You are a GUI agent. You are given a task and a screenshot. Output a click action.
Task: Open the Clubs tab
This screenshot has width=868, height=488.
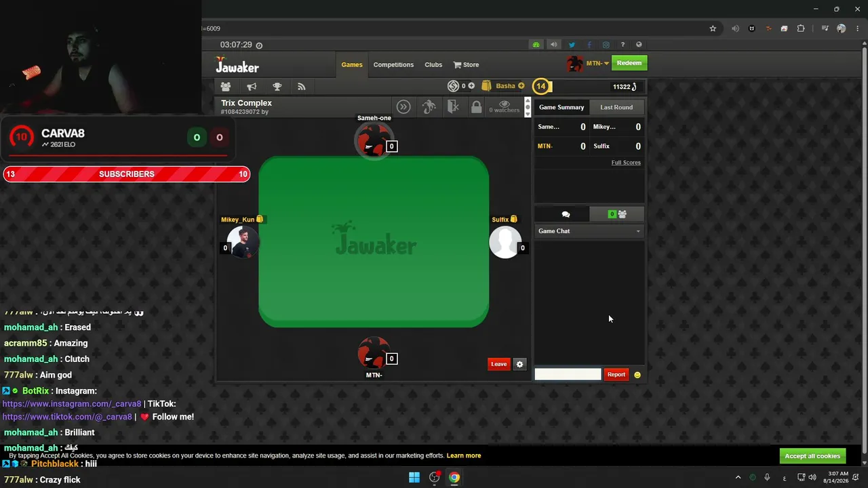[x=433, y=65]
